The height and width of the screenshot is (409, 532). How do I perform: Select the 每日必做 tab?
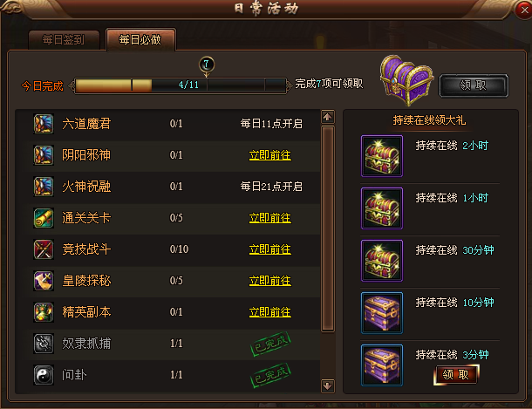click(140, 40)
